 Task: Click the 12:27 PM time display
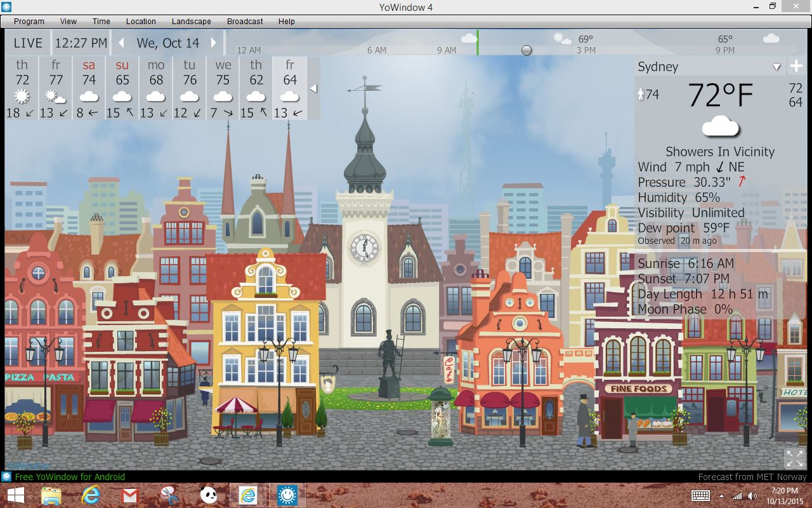tap(81, 43)
